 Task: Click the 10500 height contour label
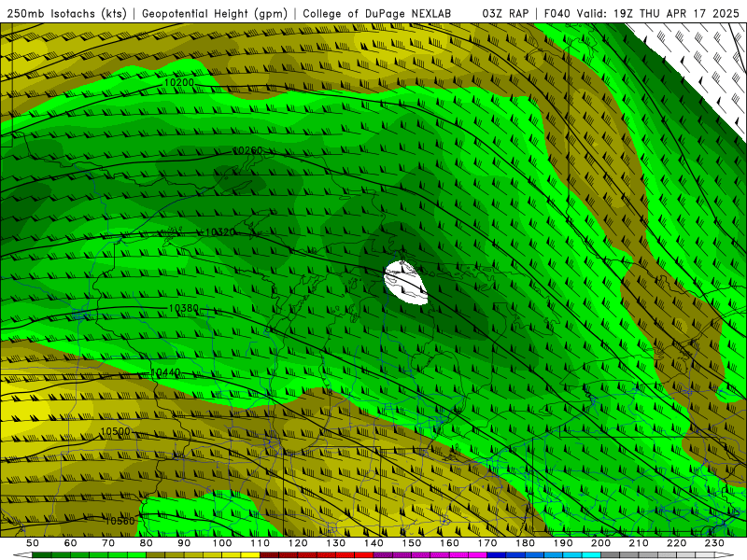(115, 432)
